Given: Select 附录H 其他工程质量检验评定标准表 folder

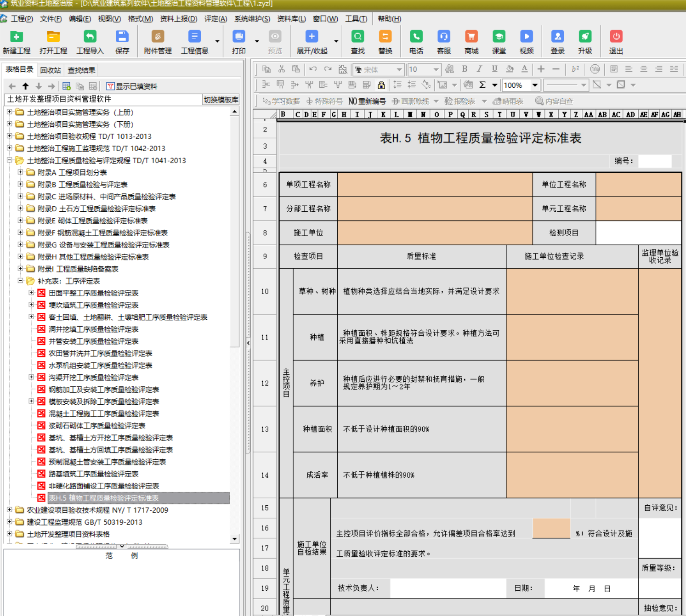Looking at the screenshot, I should [x=93, y=257].
